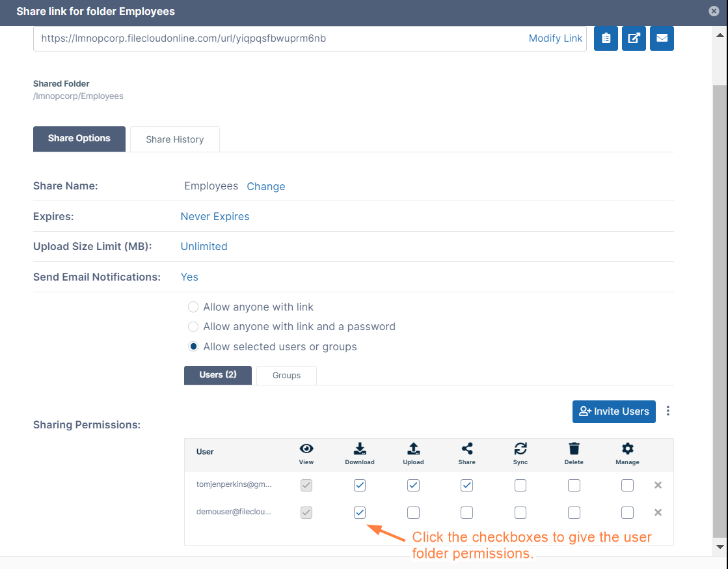The height and width of the screenshot is (569, 728).
Task: Change Send Email Notifications Yes value
Action: point(189,277)
